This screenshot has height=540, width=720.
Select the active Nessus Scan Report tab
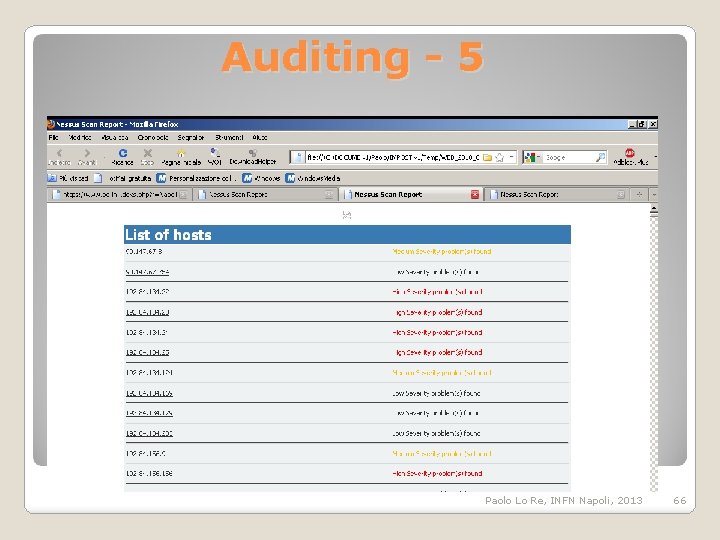tap(411, 195)
